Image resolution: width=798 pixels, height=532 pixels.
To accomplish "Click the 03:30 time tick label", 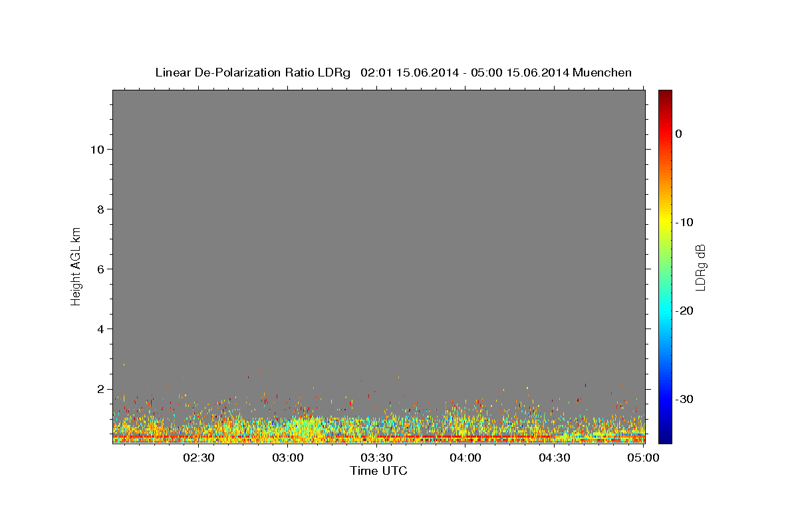I will (376, 458).
